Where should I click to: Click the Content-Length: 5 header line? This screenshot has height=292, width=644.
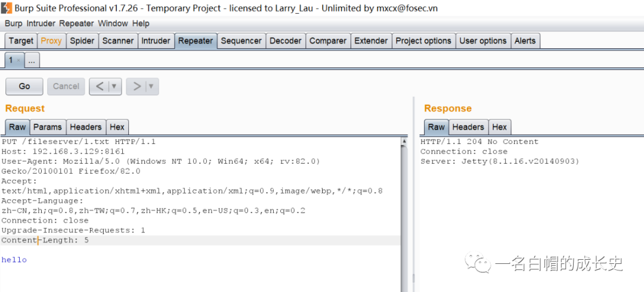(45, 240)
